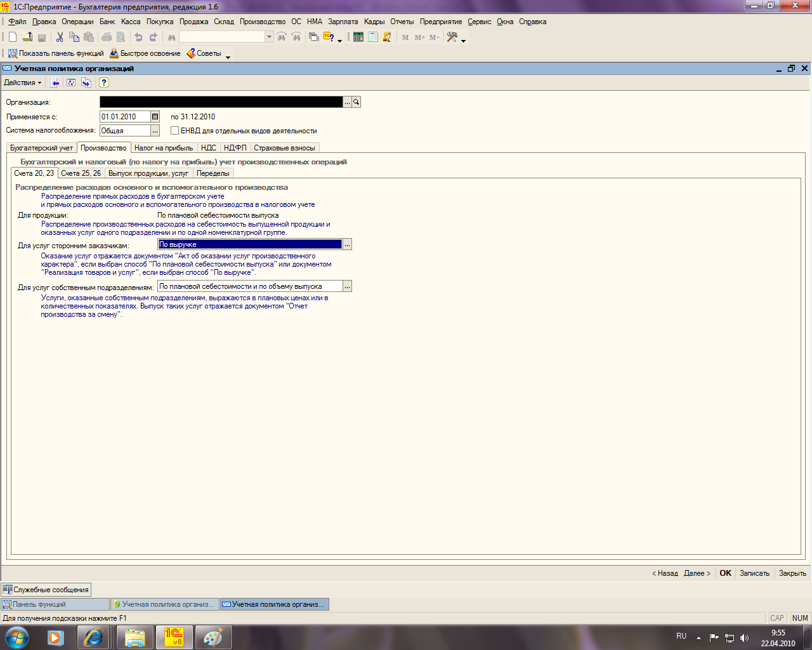
Task: Open Paint from the taskbar
Action: pyautogui.click(x=213, y=637)
